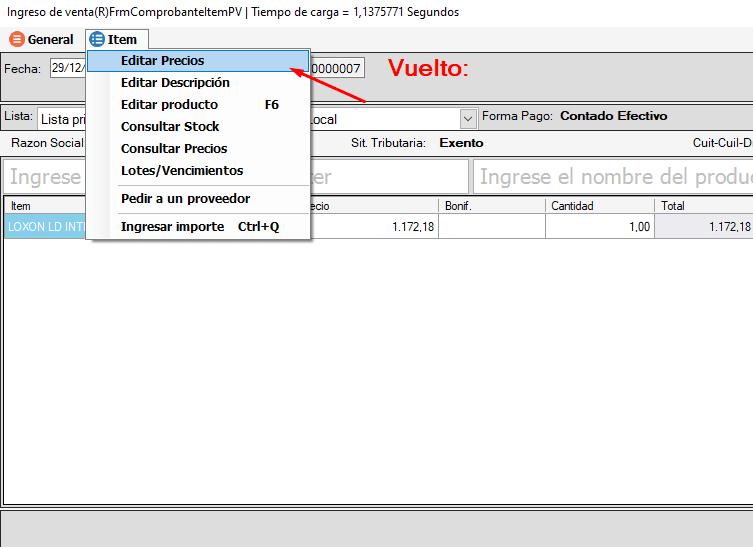Click the empty Bonif. cell in first row

(492, 227)
